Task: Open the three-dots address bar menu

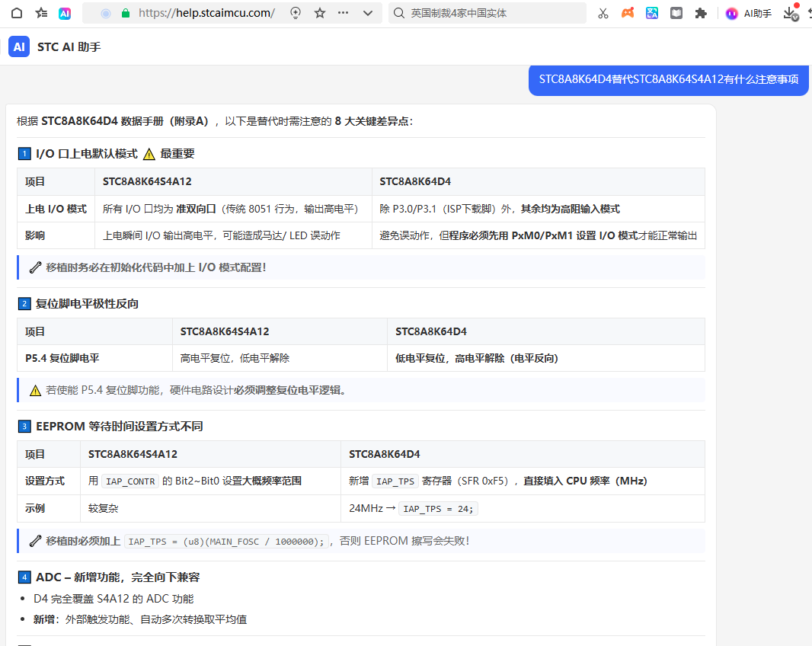Action: pos(344,13)
